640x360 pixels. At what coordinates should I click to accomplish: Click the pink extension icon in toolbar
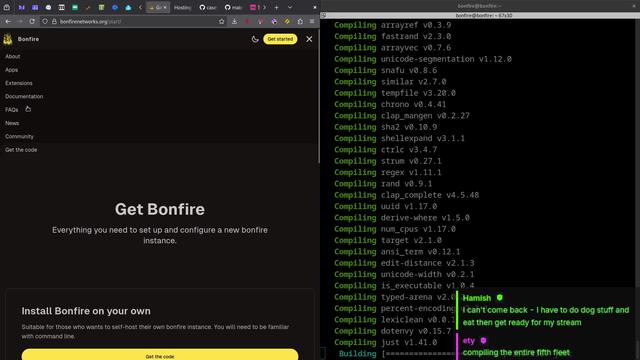coord(260,21)
